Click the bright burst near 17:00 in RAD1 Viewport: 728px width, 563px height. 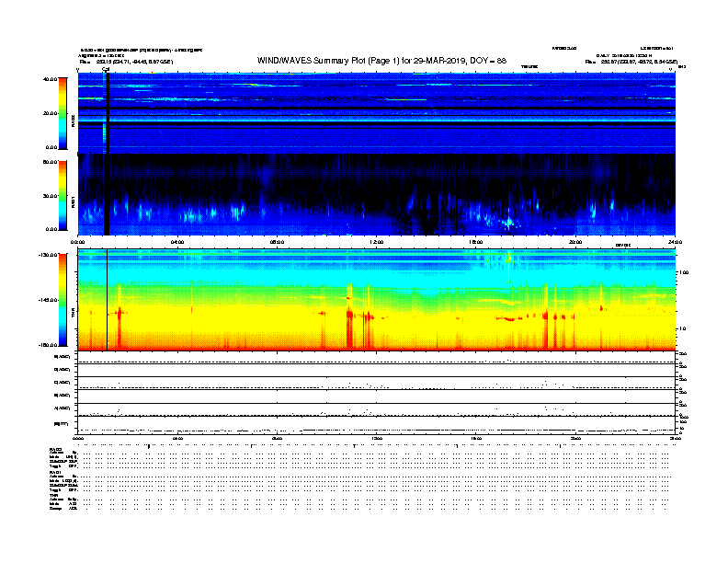coord(509,224)
